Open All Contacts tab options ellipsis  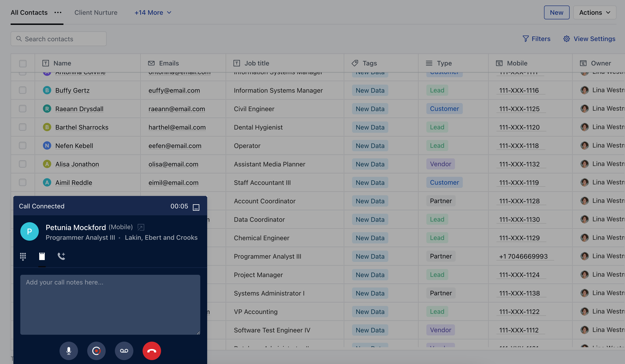click(58, 12)
